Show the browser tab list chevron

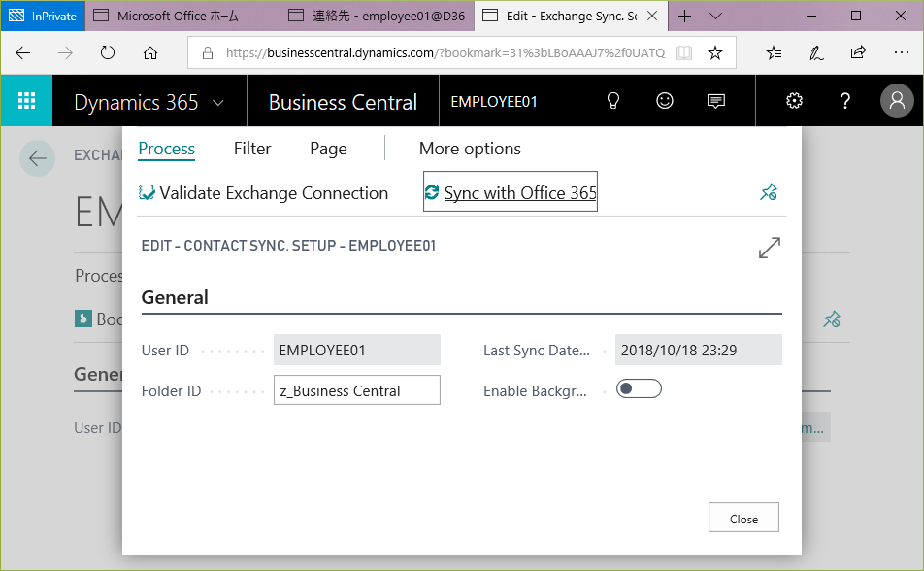715,16
